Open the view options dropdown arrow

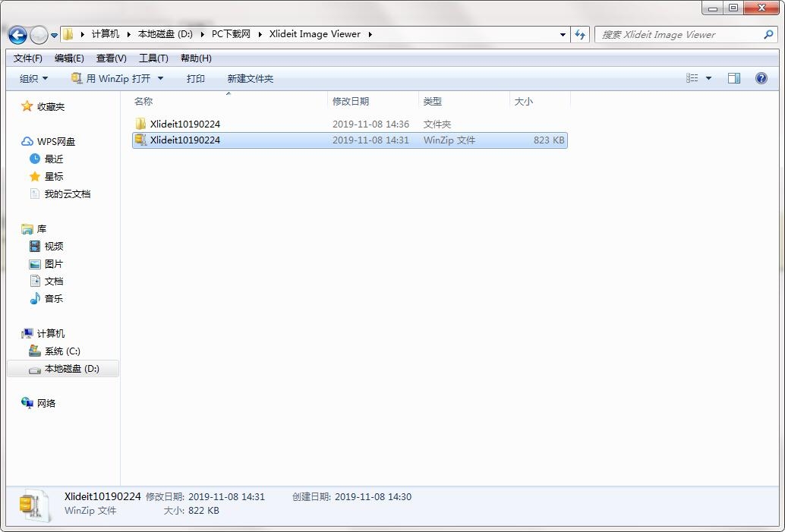(x=708, y=78)
